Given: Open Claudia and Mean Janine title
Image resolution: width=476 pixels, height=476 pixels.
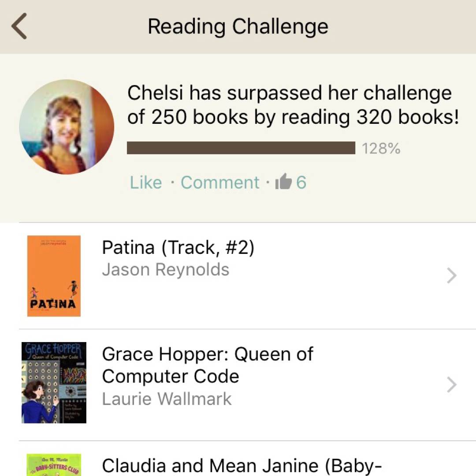Looking at the screenshot, I should point(242,465).
